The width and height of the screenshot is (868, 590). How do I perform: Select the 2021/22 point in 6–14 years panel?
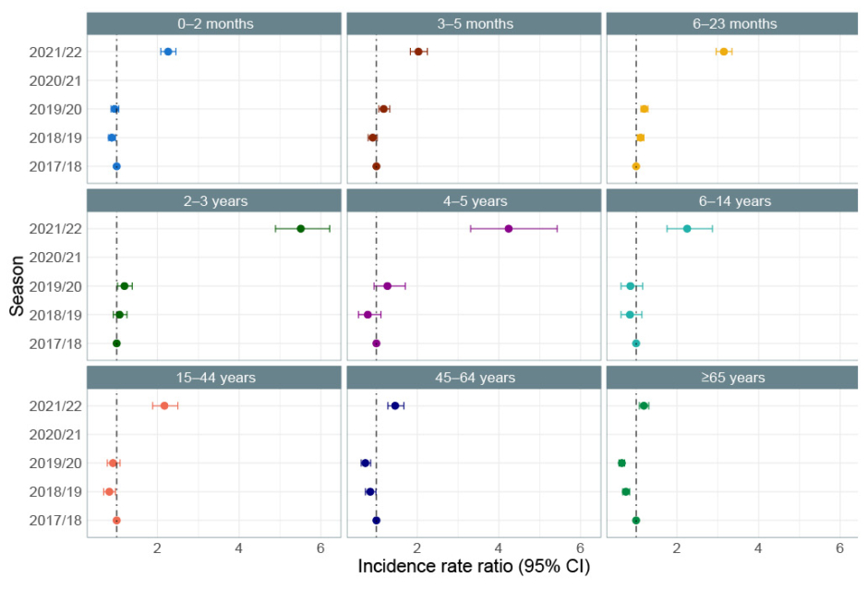(687, 228)
